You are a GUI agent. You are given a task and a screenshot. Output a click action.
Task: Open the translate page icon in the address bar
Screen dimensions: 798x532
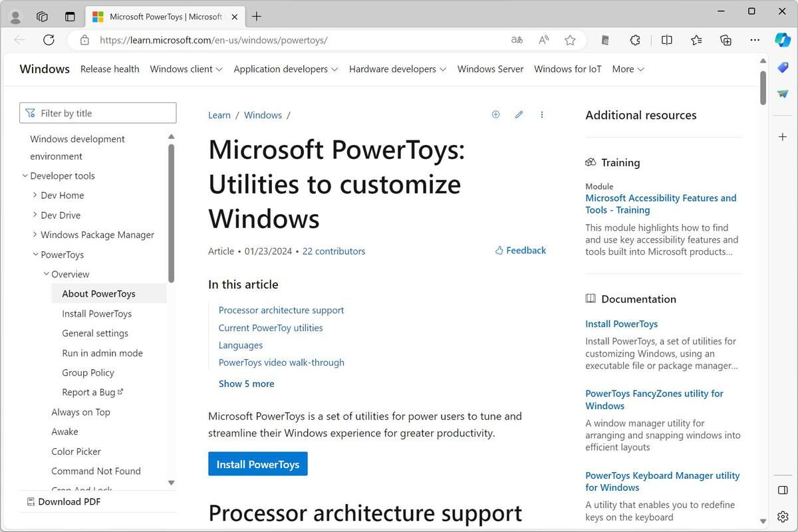(517, 40)
